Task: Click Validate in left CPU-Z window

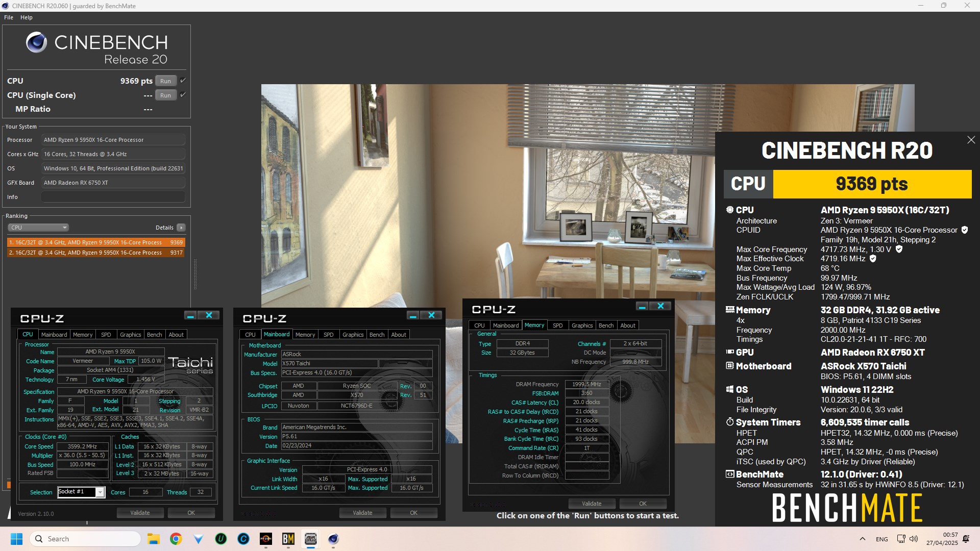Action: click(140, 513)
